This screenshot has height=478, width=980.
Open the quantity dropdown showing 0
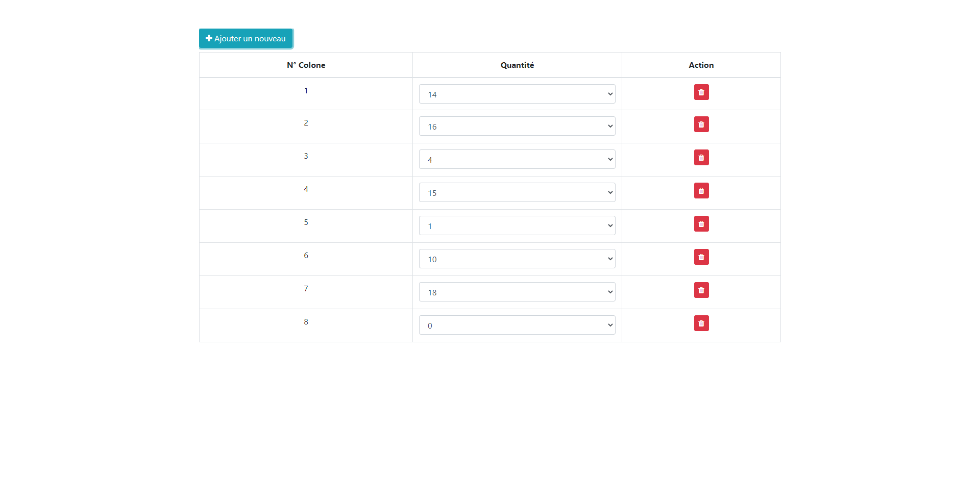tap(517, 324)
